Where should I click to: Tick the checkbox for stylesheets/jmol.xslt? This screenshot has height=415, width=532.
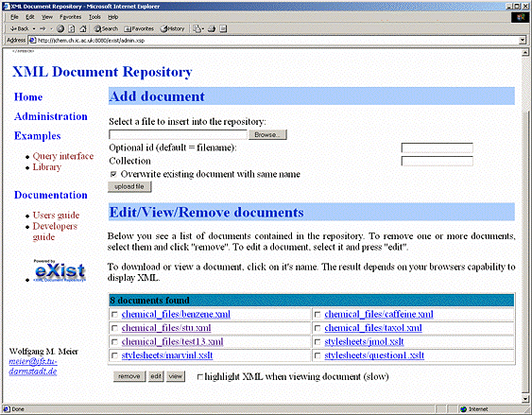click(317, 341)
